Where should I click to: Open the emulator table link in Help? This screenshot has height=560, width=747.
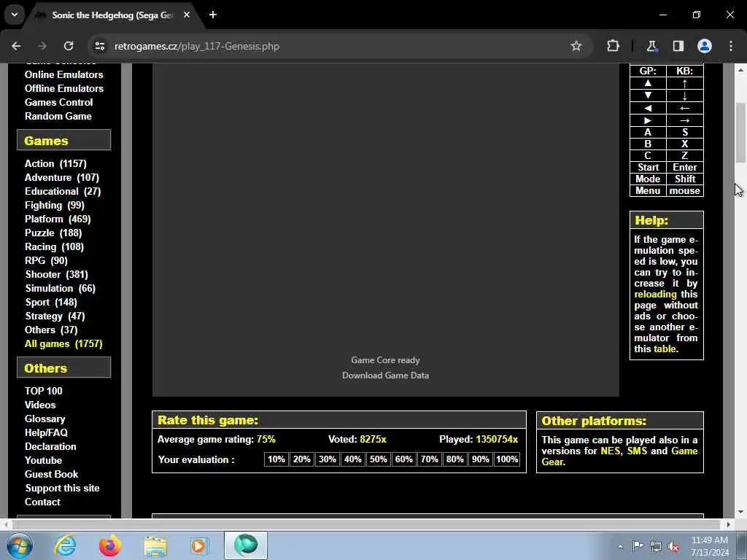pyautogui.click(x=665, y=349)
